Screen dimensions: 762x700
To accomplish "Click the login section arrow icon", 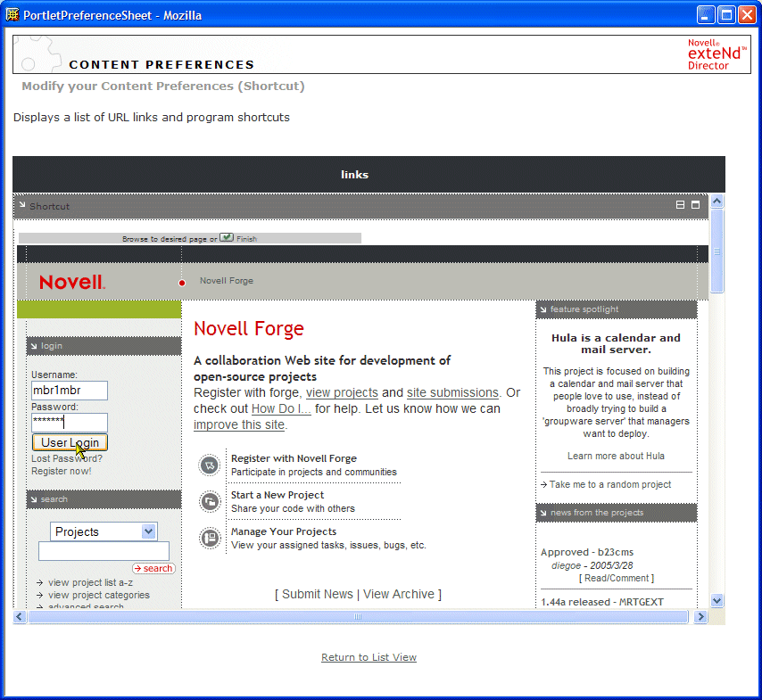I will [x=34, y=346].
